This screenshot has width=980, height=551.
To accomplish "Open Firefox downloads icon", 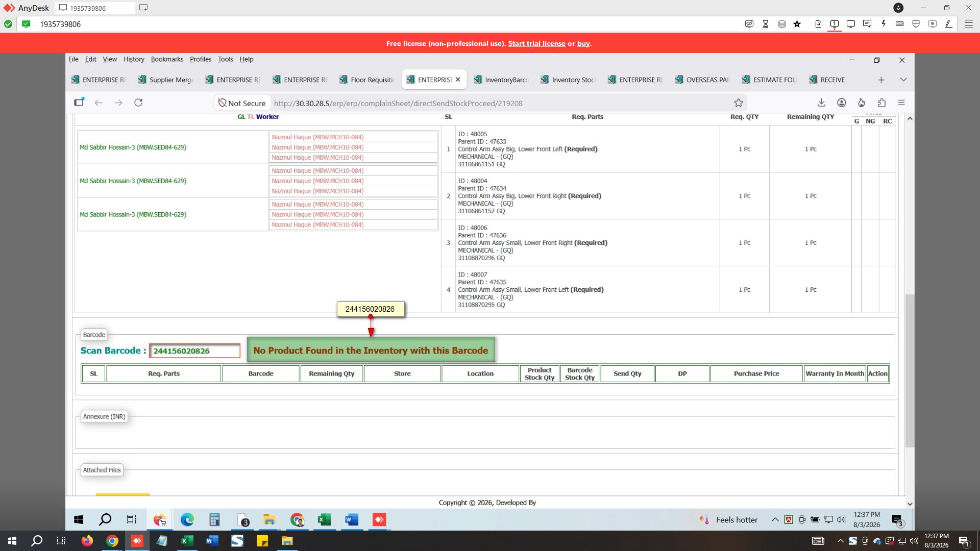I will [821, 103].
